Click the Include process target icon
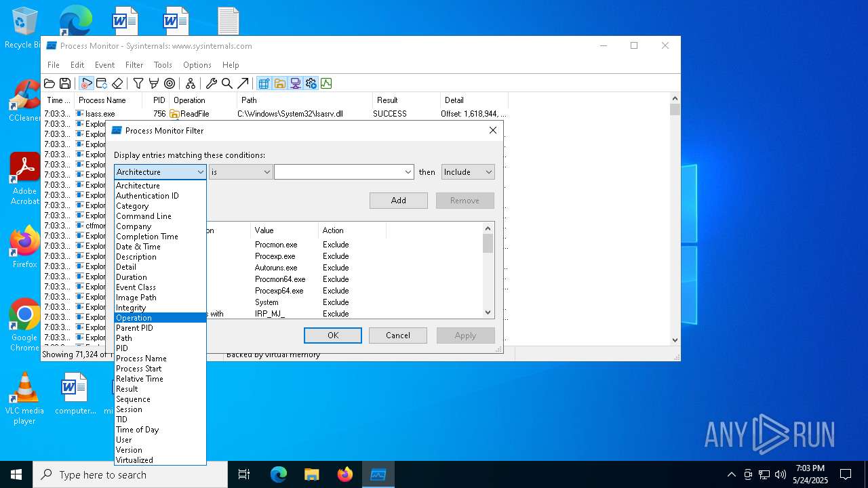 point(170,83)
